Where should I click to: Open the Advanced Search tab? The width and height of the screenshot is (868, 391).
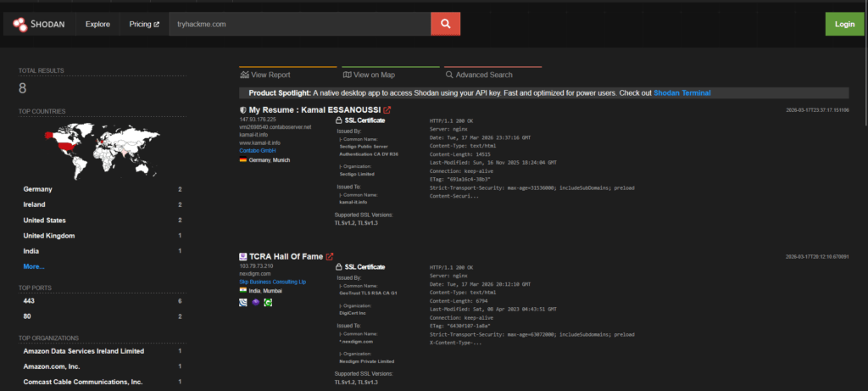coord(479,75)
